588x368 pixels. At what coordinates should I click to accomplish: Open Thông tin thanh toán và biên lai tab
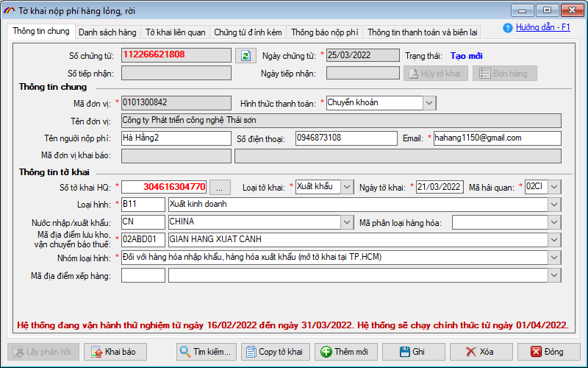pos(422,32)
